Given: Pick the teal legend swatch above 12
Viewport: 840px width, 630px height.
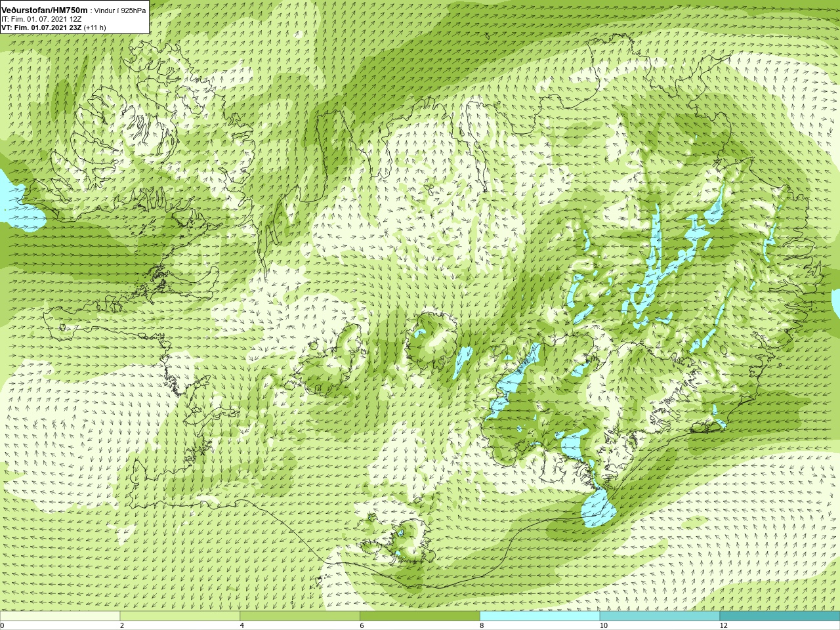Looking at the screenshot, I should [780, 616].
